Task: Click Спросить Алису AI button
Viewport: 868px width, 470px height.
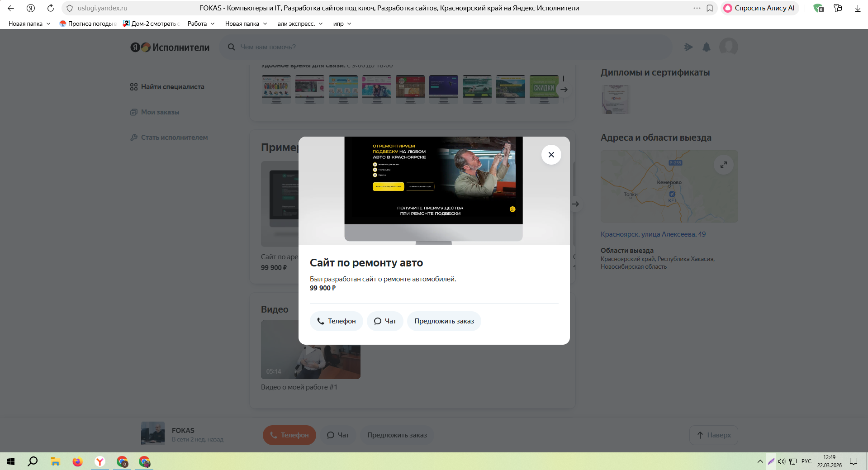Action: click(x=759, y=8)
